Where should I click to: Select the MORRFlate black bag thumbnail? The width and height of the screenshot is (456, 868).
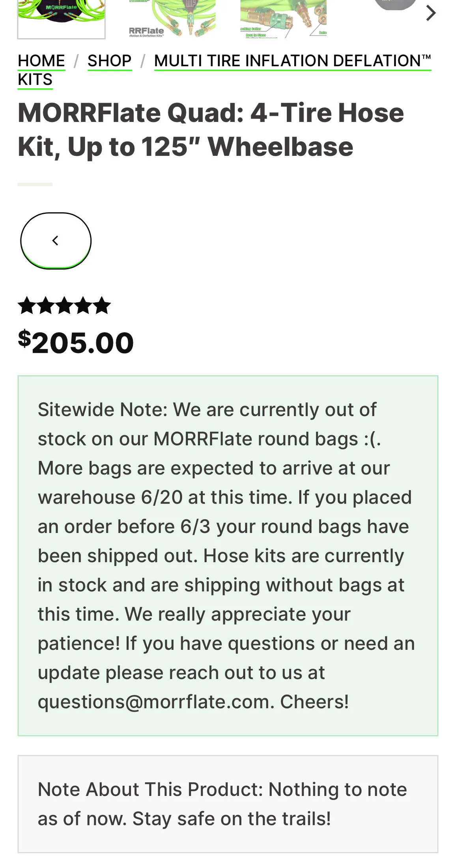62,19
